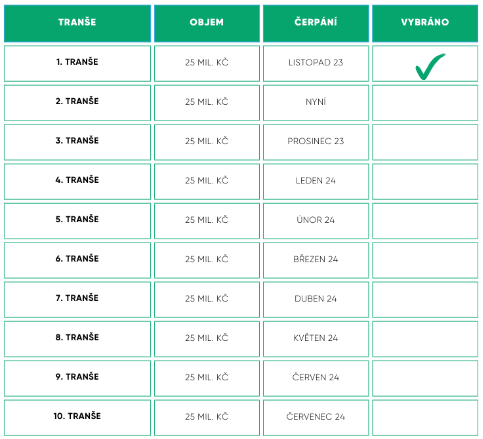Select the 7. TRANŠE label
This screenshot has width=483, height=439.
coord(77,298)
